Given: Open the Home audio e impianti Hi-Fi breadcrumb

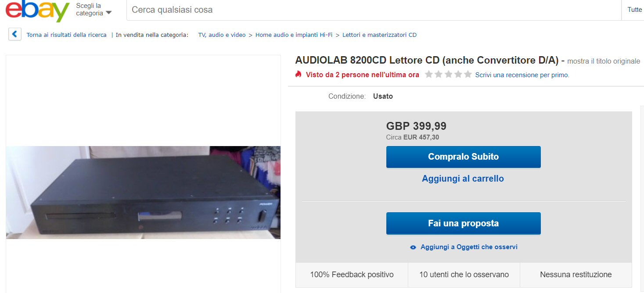Looking at the screenshot, I should [294, 35].
